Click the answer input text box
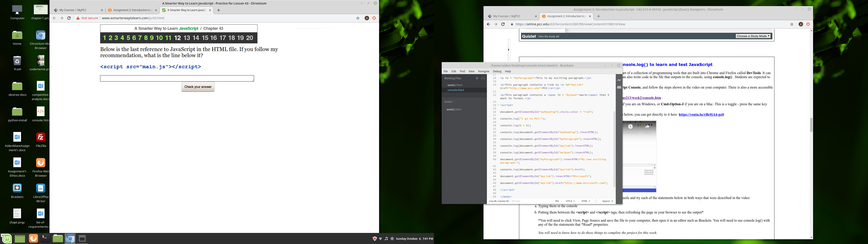Viewport: 868px width, 244px height. click(x=177, y=79)
